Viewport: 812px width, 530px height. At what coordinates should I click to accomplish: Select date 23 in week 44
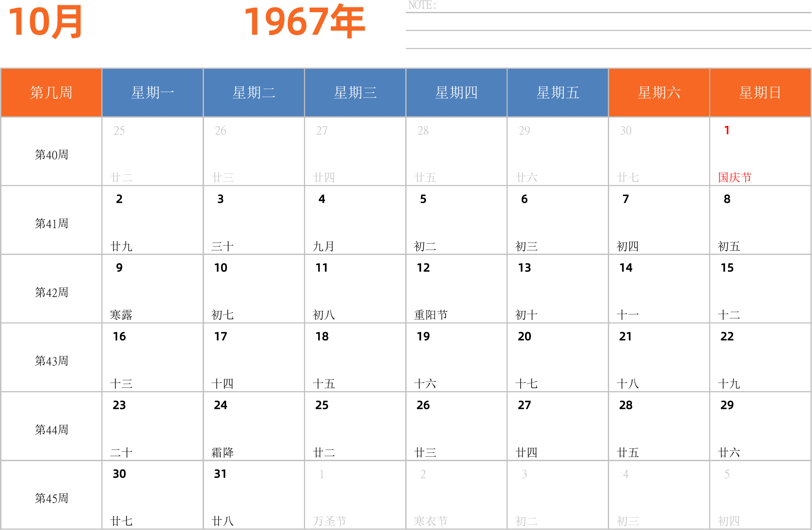(x=119, y=405)
